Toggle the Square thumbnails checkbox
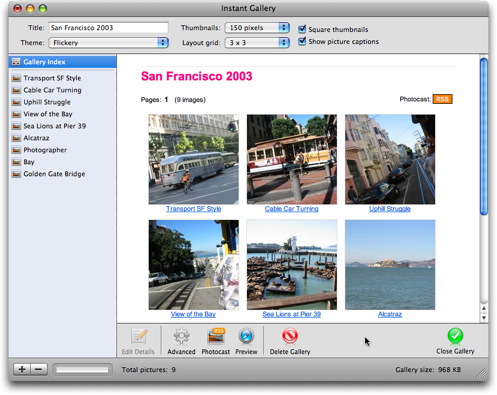Viewport: 497px width, 395px height. [x=302, y=29]
